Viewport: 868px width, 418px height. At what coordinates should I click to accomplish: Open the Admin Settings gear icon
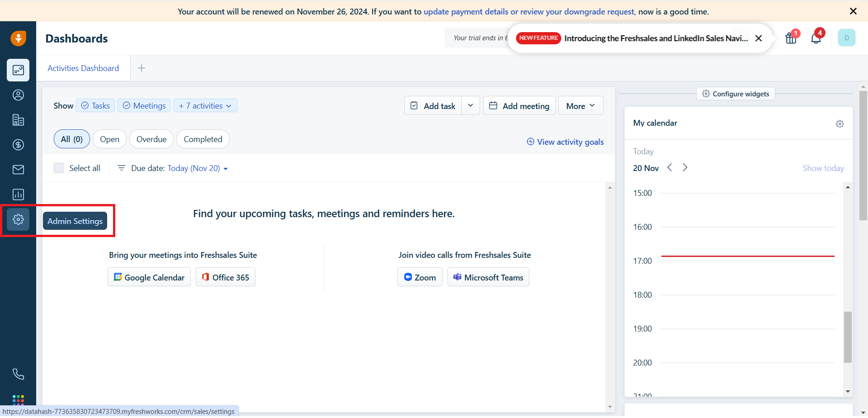pyautogui.click(x=18, y=219)
